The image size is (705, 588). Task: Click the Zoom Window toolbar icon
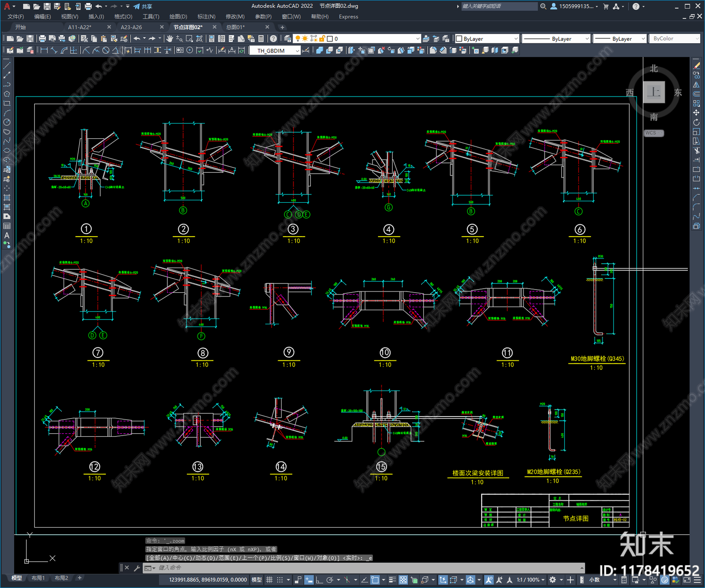tap(189, 39)
